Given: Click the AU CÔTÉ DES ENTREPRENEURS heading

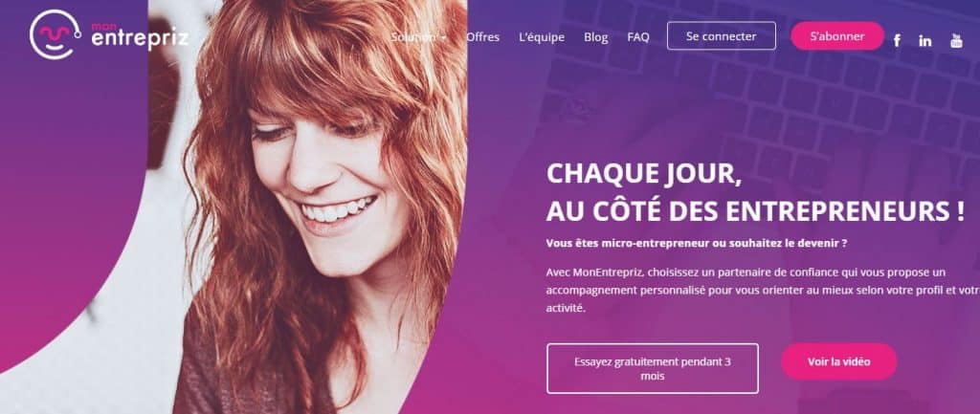Looking at the screenshot, I should [756, 212].
